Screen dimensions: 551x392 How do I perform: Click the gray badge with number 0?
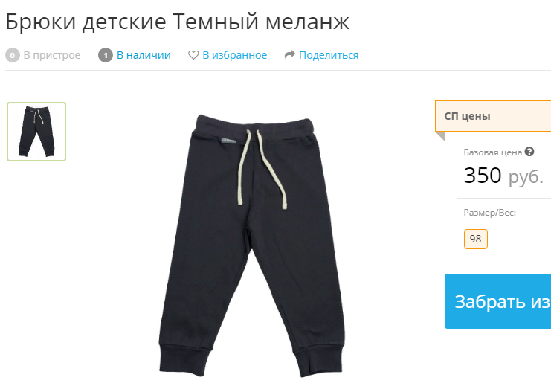[13, 55]
